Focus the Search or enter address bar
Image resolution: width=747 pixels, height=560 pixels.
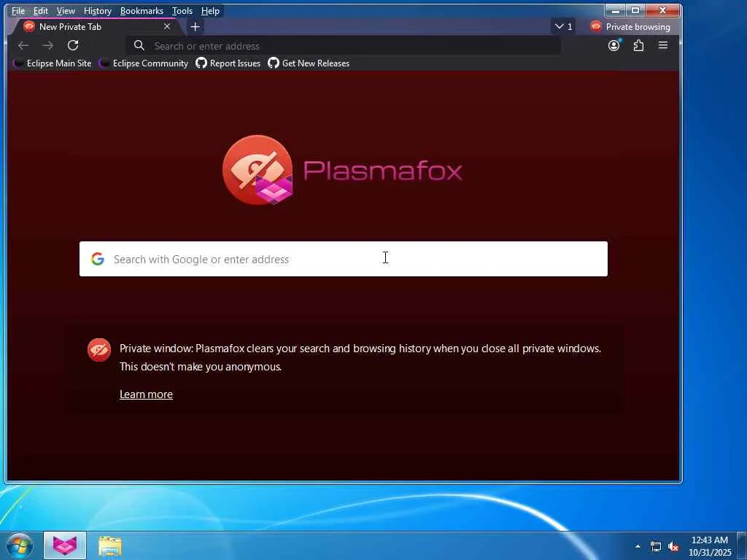pyautogui.click(x=343, y=46)
